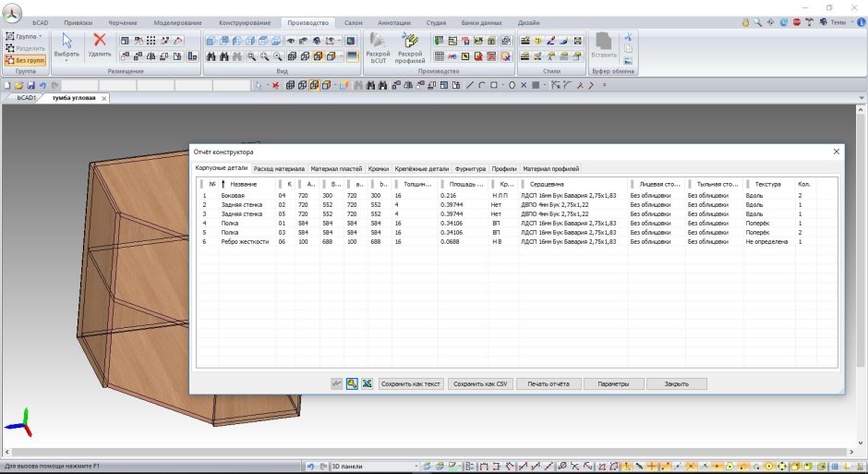Image resolution: width=868 pixels, height=474 pixels.
Task: Click the save floppy icon in quick toolbar
Action: (x=31, y=85)
